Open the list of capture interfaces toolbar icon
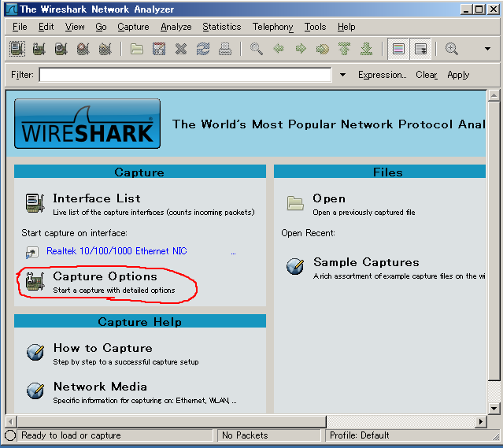The image size is (503, 448). coord(17,49)
